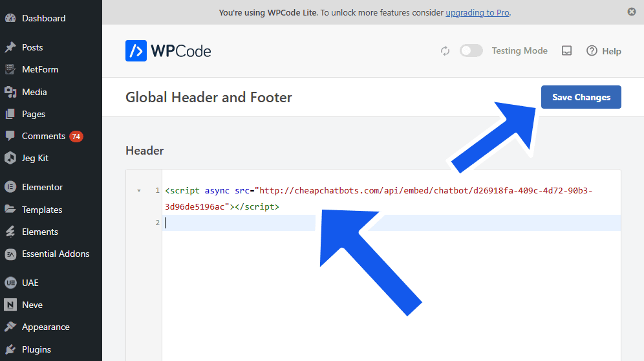This screenshot has height=361, width=644.
Task: Click the closing script tag text
Action: coord(257,207)
